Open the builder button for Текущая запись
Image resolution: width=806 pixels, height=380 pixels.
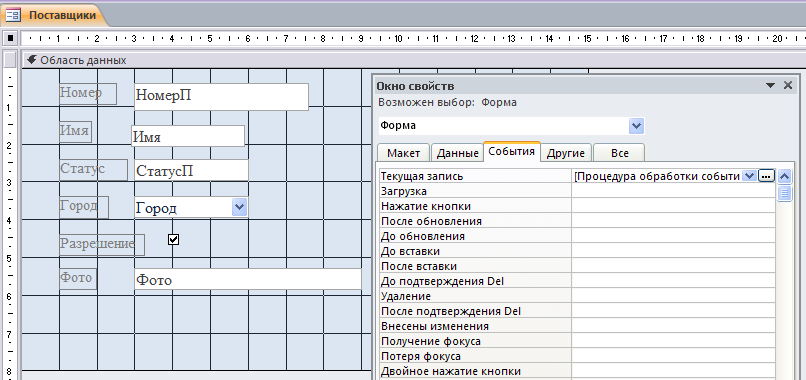[766, 176]
